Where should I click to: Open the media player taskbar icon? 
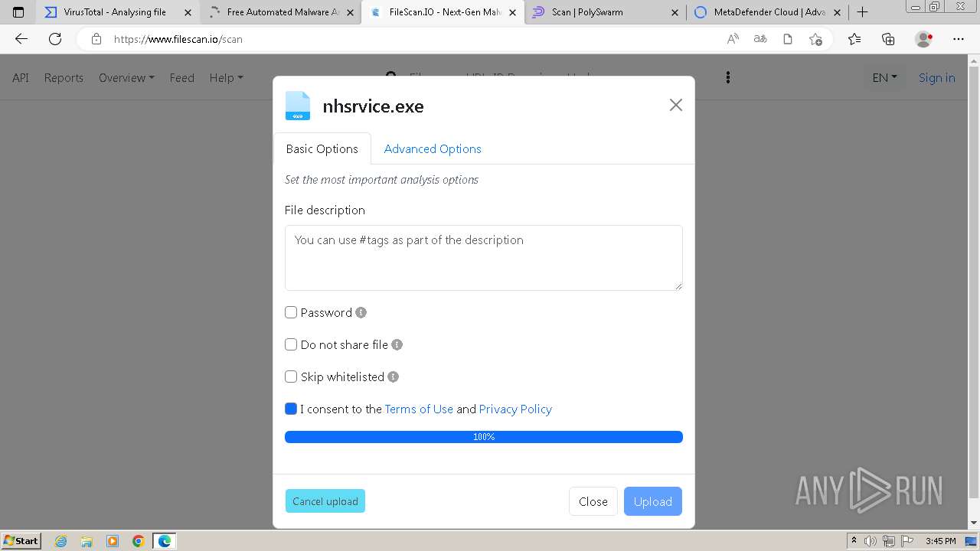(113, 541)
